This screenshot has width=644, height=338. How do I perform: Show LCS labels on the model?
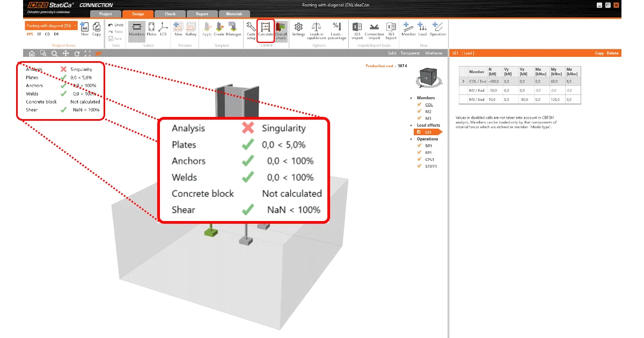[163, 29]
